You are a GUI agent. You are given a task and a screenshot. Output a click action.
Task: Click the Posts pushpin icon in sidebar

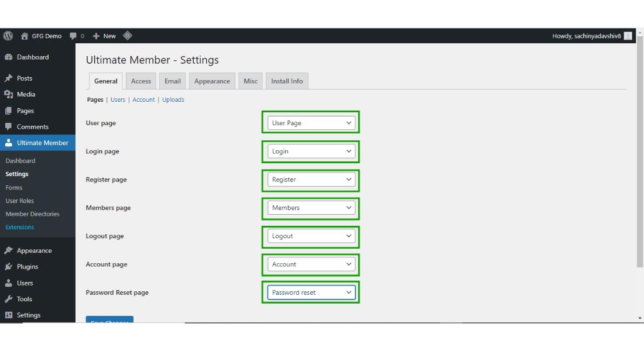tap(8, 78)
